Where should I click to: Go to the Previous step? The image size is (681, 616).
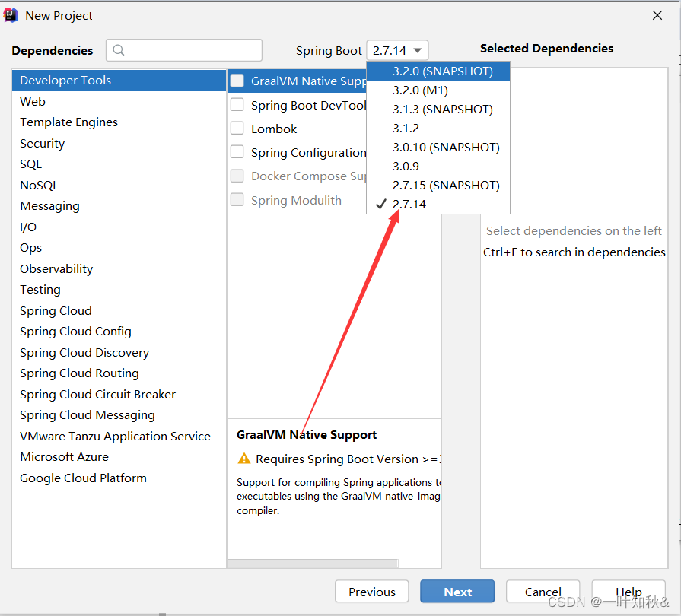pyautogui.click(x=372, y=592)
